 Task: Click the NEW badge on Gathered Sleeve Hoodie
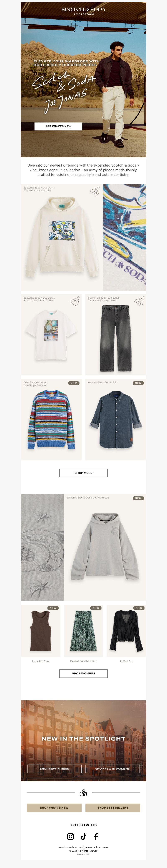(138, 498)
